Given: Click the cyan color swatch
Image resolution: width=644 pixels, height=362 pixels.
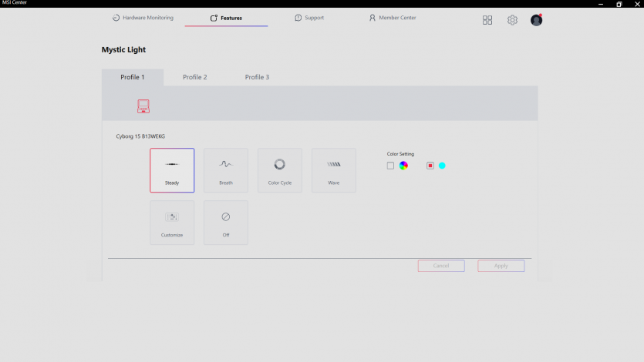Looking at the screenshot, I should tap(442, 166).
